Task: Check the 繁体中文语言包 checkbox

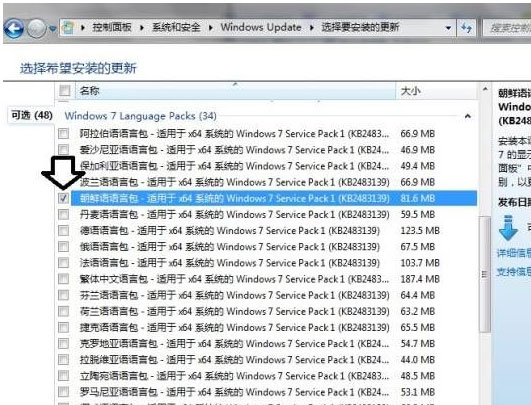Action: pyautogui.click(x=63, y=279)
